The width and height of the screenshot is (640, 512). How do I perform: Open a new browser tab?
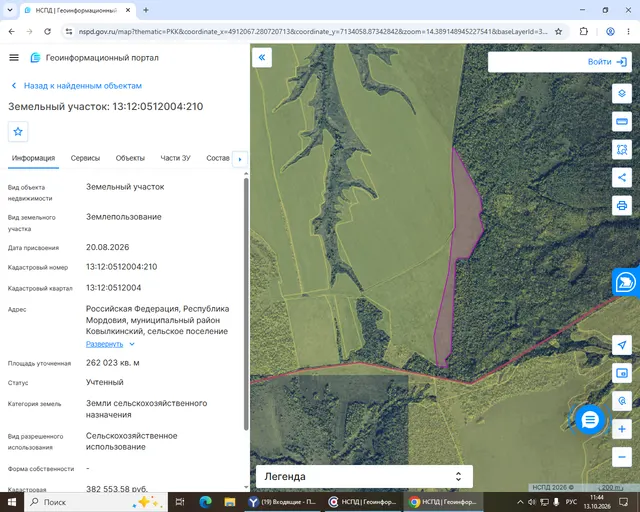(146, 10)
